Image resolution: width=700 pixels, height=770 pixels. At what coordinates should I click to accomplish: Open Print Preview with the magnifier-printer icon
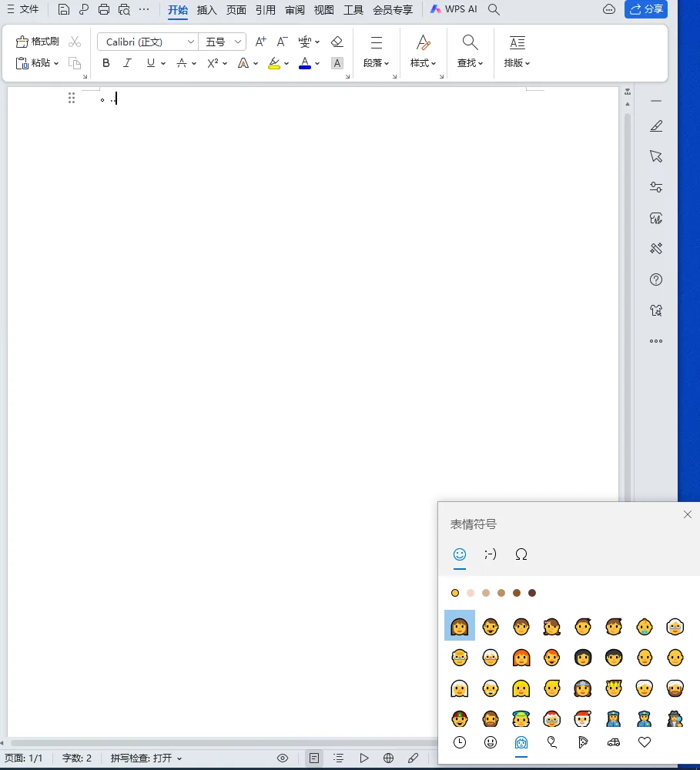click(124, 9)
